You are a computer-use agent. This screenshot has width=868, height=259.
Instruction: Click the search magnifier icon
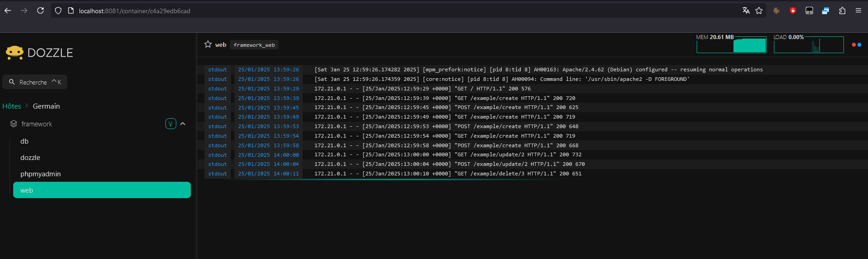pos(12,82)
